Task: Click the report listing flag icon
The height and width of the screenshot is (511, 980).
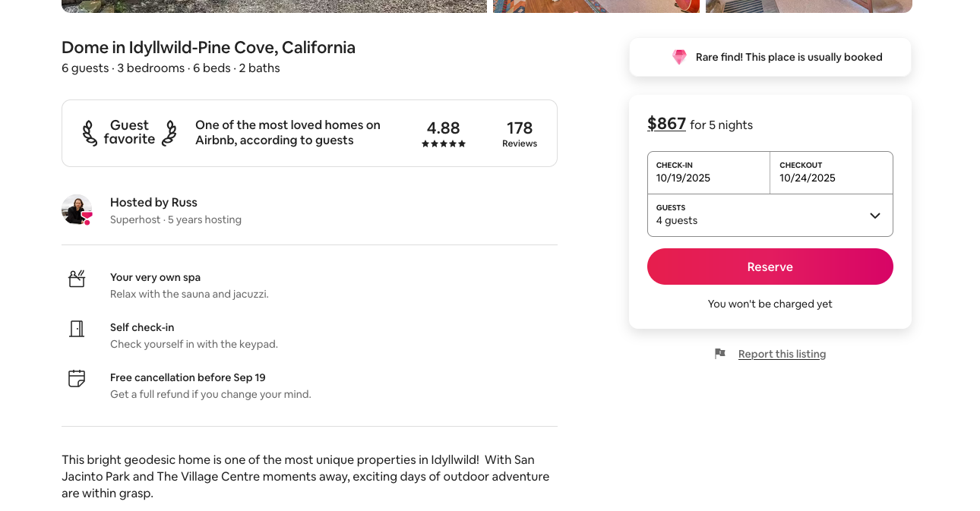Action: (x=720, y=354)
